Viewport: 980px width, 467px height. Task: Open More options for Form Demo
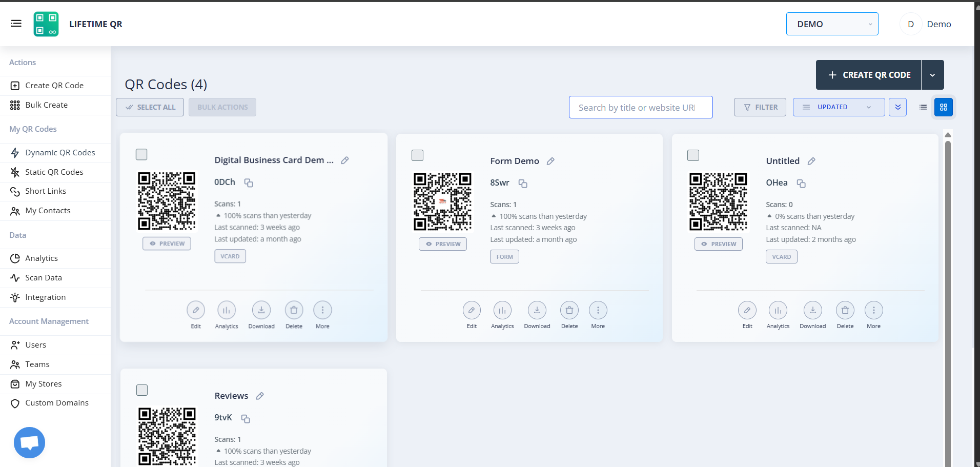598,310
